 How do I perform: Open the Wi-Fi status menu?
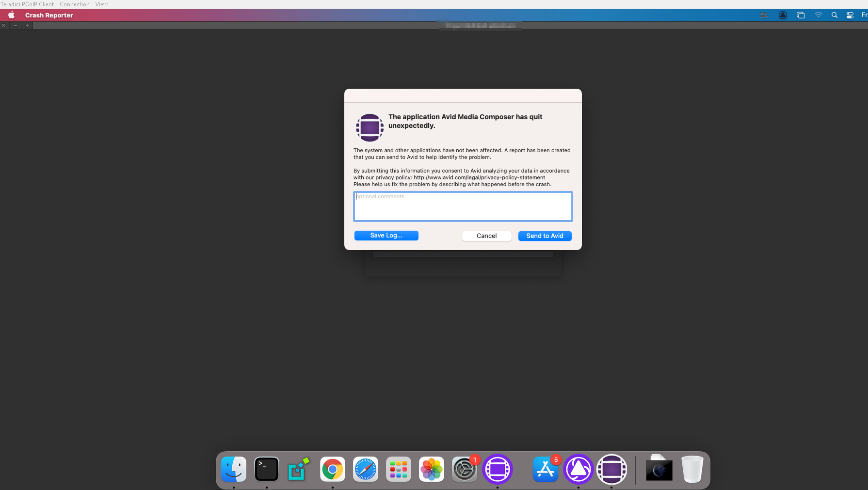click(819, 15)
